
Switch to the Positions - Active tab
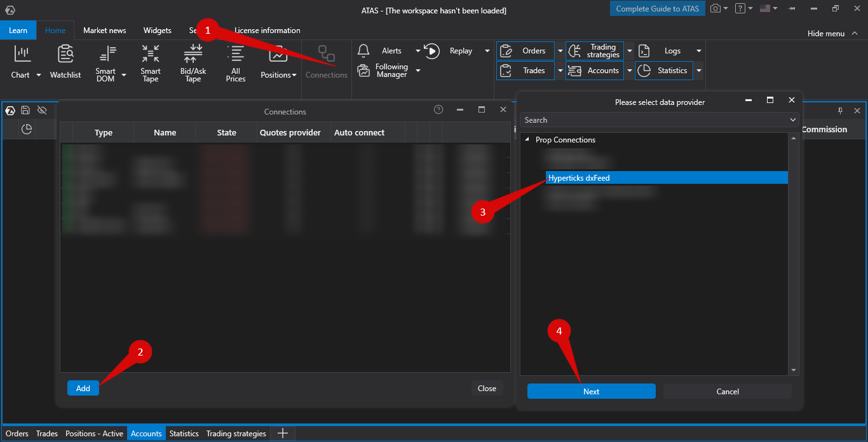coord(94,434)
